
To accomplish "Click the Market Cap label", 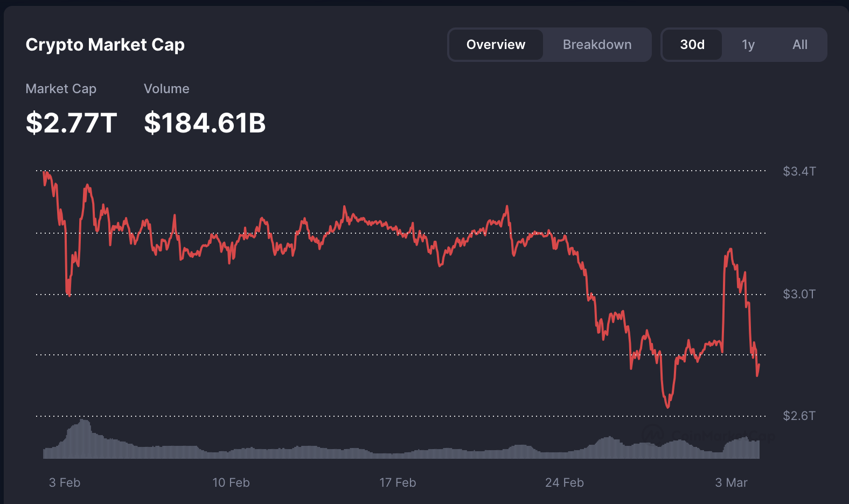I will coord(61,88).
